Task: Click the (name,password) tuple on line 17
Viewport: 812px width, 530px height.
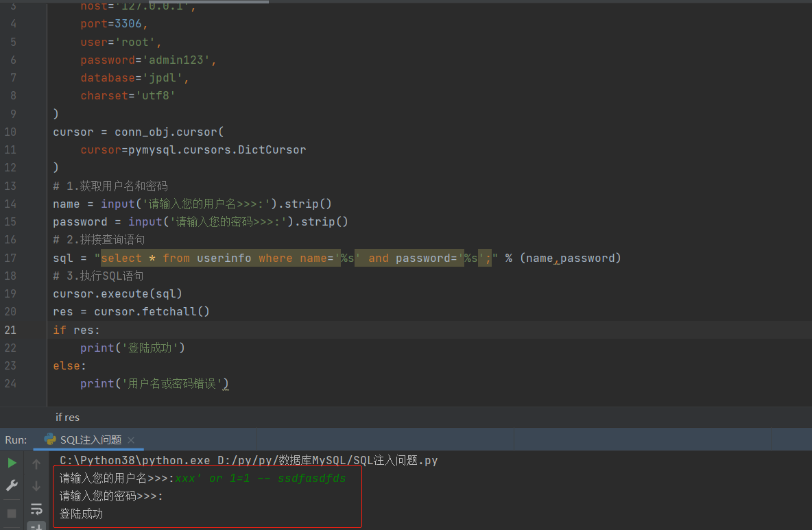Action: [x=570, y=258]
